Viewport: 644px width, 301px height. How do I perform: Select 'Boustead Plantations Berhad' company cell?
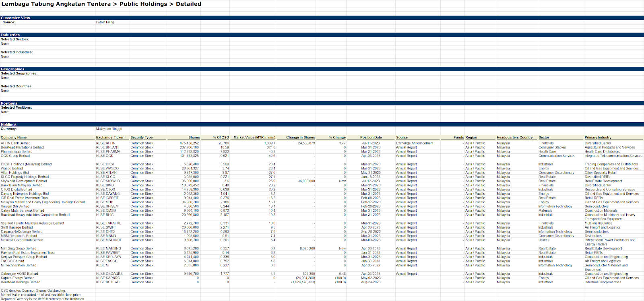pos(22,147)
